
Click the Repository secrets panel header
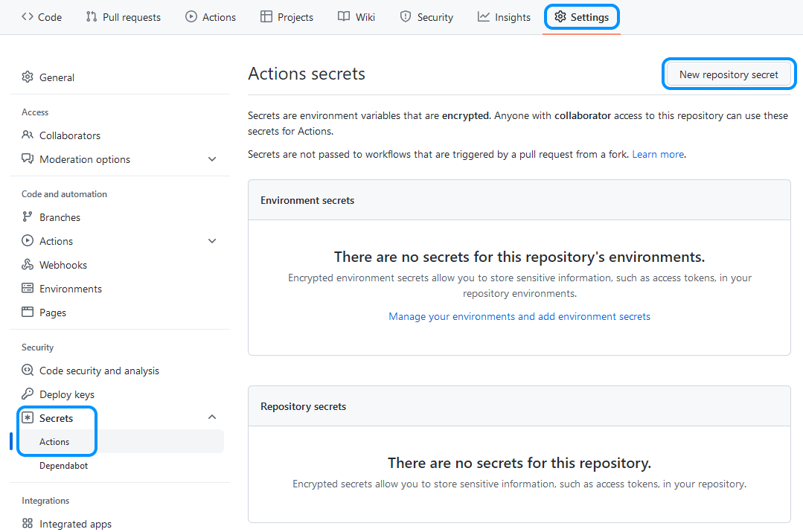pyautogui.click(x=519, y=406)
